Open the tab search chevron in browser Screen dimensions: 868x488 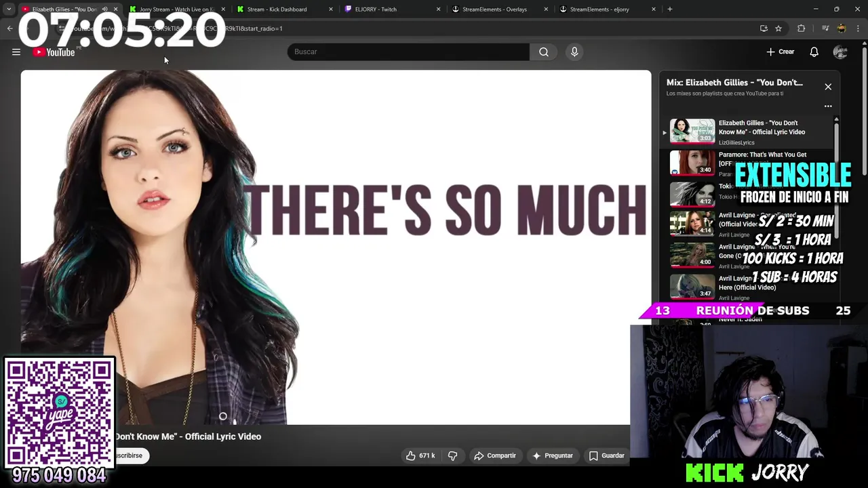pos(9,9)
